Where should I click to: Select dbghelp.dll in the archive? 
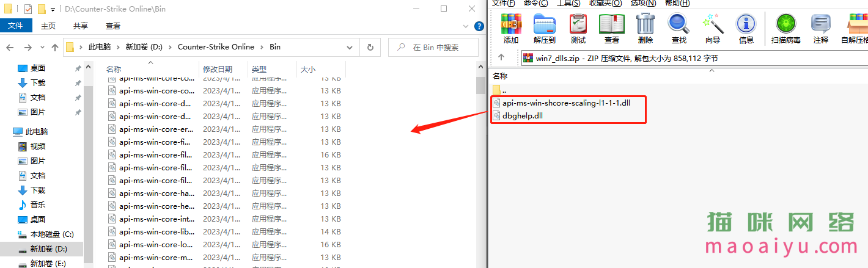[522, 115]
